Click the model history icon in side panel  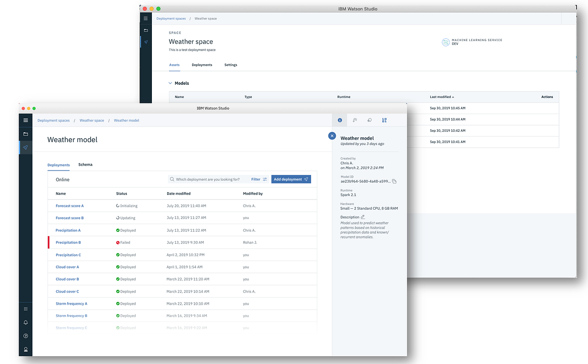pos(355,120)
